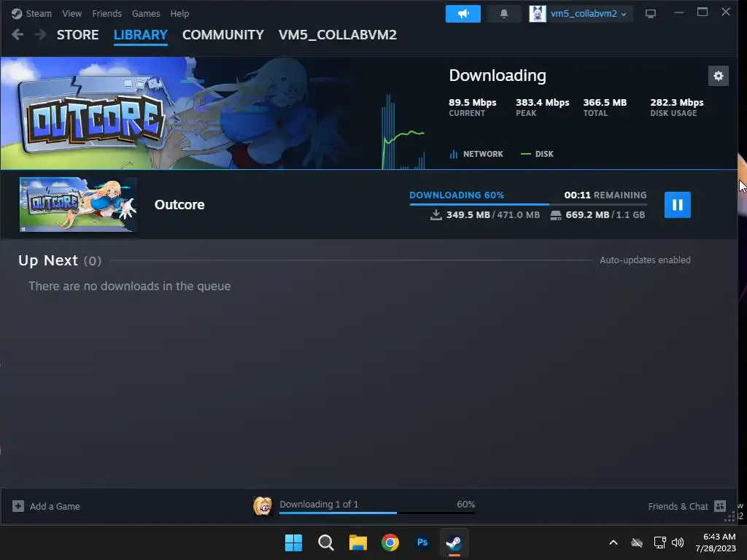Click the Friends & Chat grid icon

720,506
